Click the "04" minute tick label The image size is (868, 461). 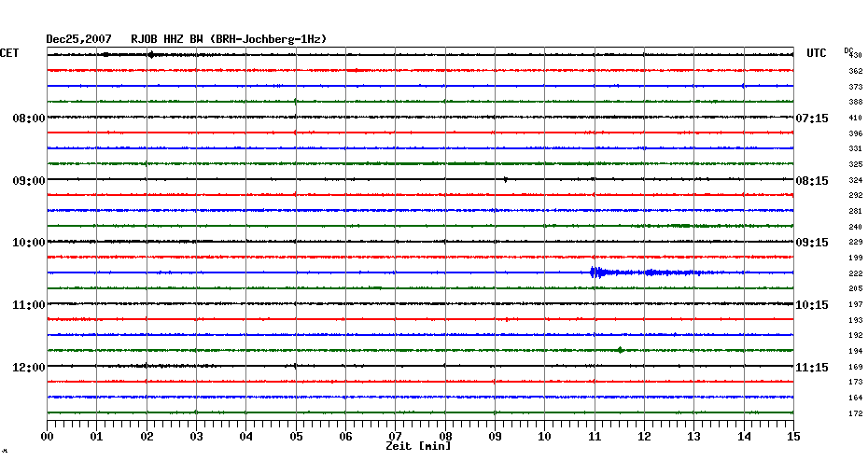(x=246, y=437)
